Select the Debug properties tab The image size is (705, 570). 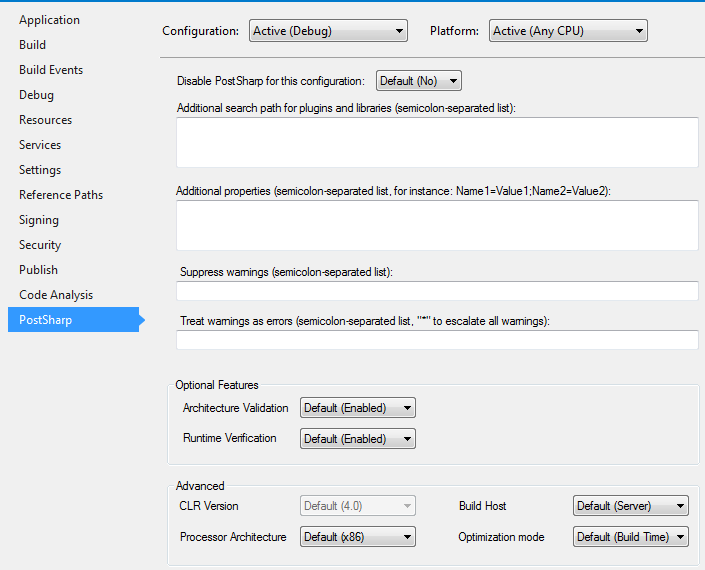pos(36,95)
